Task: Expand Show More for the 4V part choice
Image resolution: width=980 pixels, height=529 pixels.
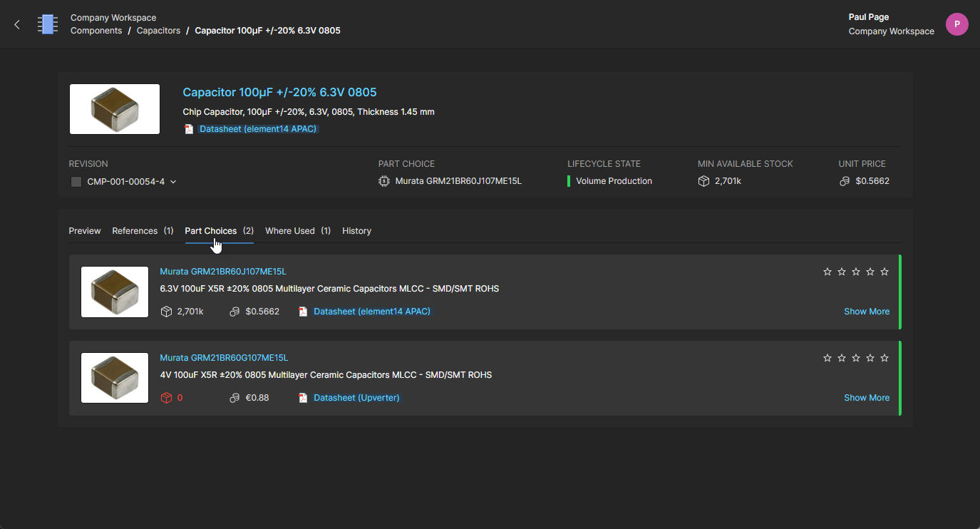Action: click(x=866, y=398)
